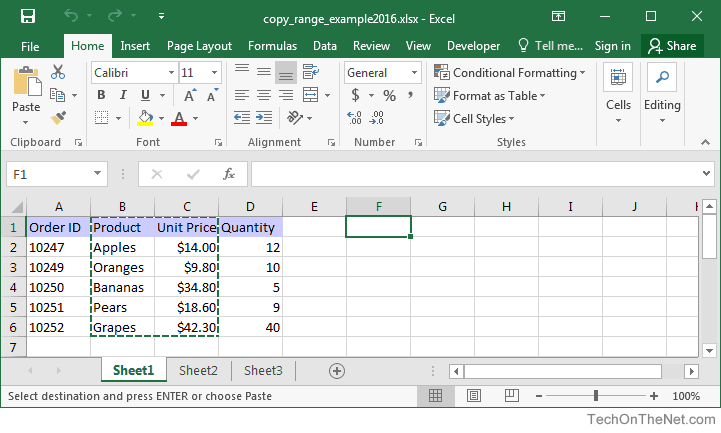Toggle bold formatting
The height and width of the screenshot is (433, 721).
tap(102, 95)
